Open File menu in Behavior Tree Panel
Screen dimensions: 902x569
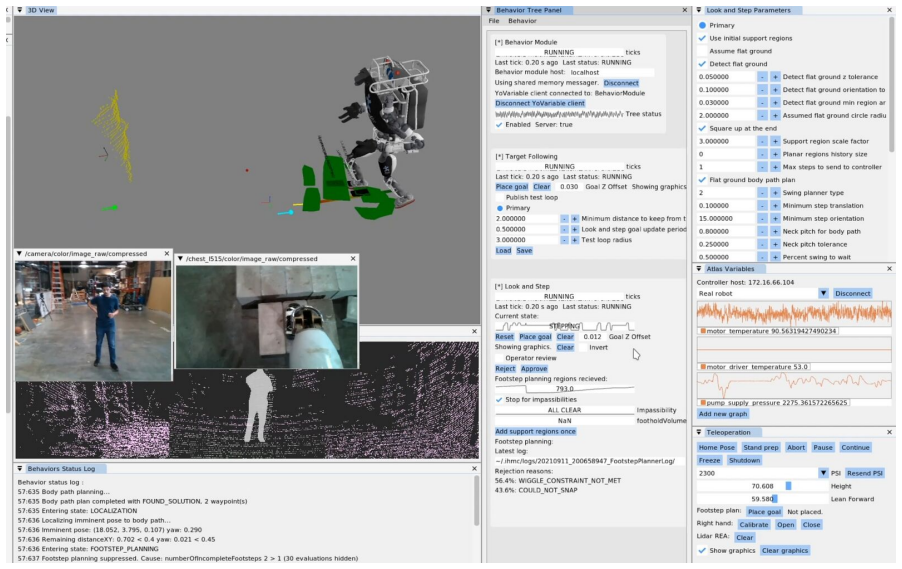[x=494, y=21]
